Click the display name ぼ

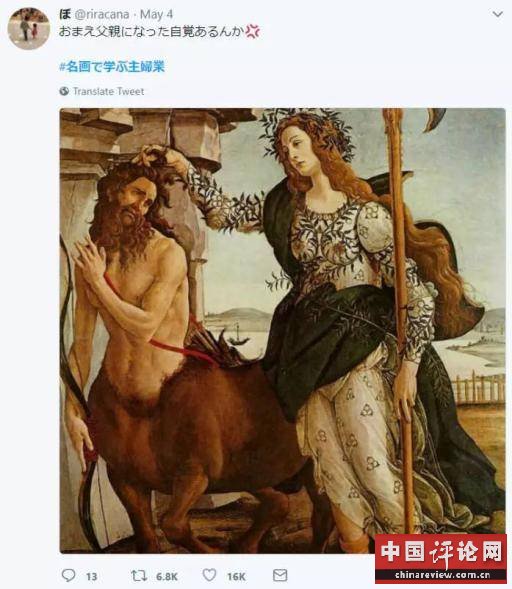tap(65, 14)
